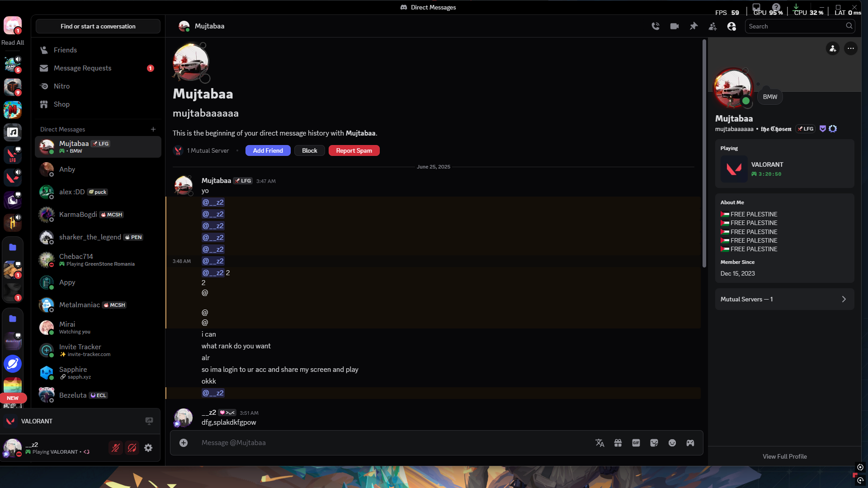
Task: Open the Friends tab
Action: tap(65, 50)
